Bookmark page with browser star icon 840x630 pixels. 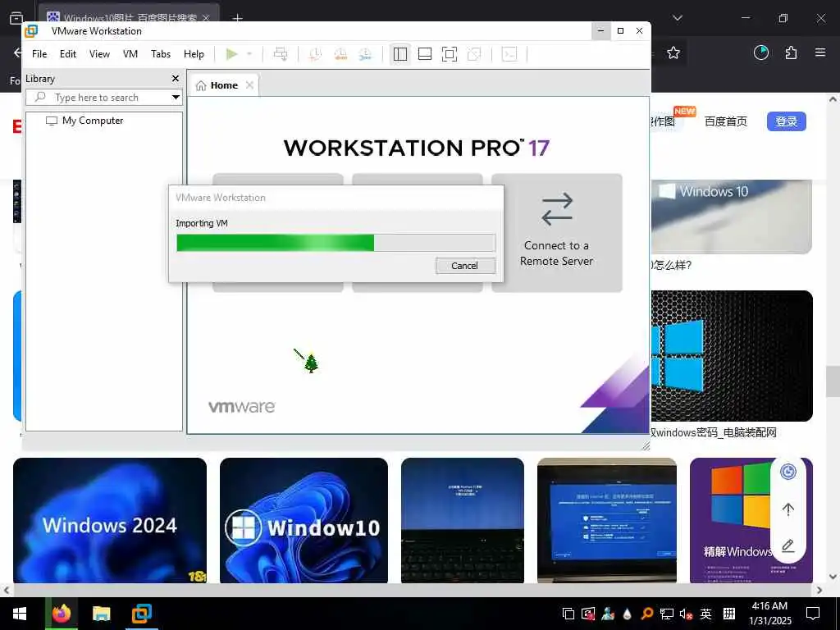pyautogui.click(x=673, y=52)
